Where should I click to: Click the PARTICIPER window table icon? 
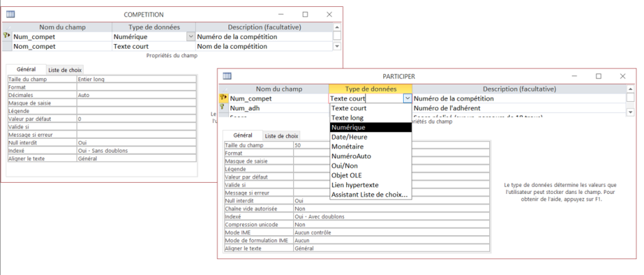tap(227, 76)
